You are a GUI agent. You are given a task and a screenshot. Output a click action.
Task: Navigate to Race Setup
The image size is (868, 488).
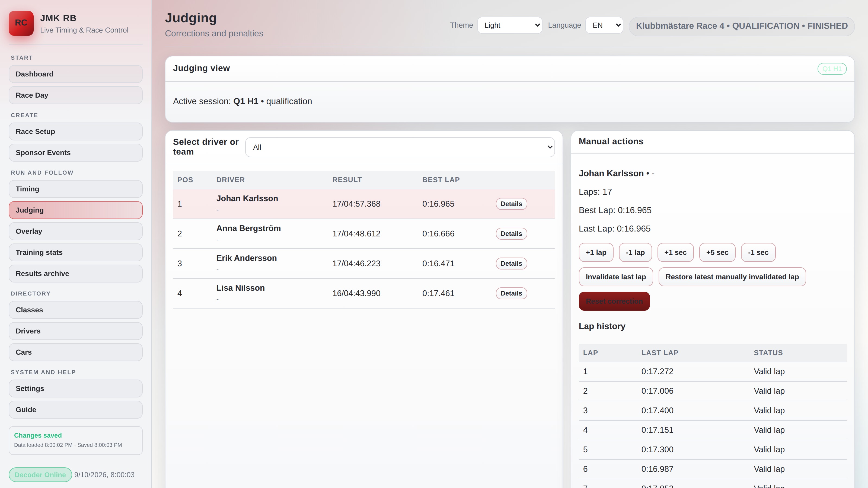pos(75,131)
